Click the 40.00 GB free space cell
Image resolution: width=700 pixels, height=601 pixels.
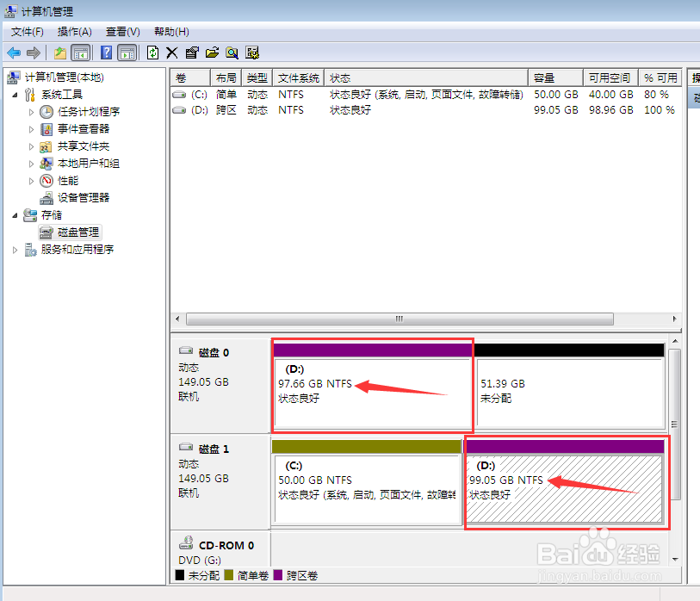coord(610,95)
